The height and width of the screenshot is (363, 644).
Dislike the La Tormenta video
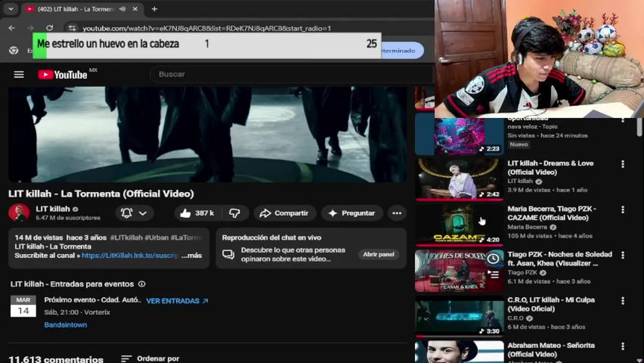(234, 213)
